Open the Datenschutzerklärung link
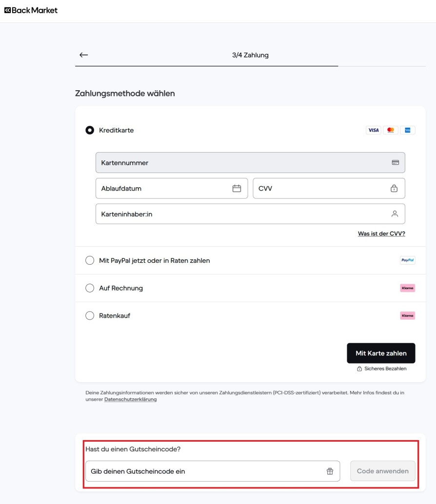The width and height of the screenshot is (436, 504). 130,400
